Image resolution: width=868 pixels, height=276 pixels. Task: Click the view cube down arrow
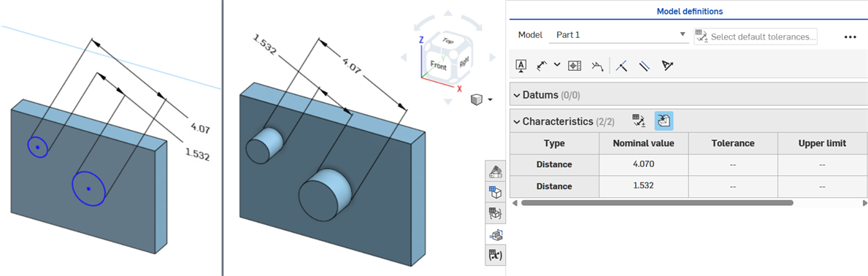[x=448, y=101]
